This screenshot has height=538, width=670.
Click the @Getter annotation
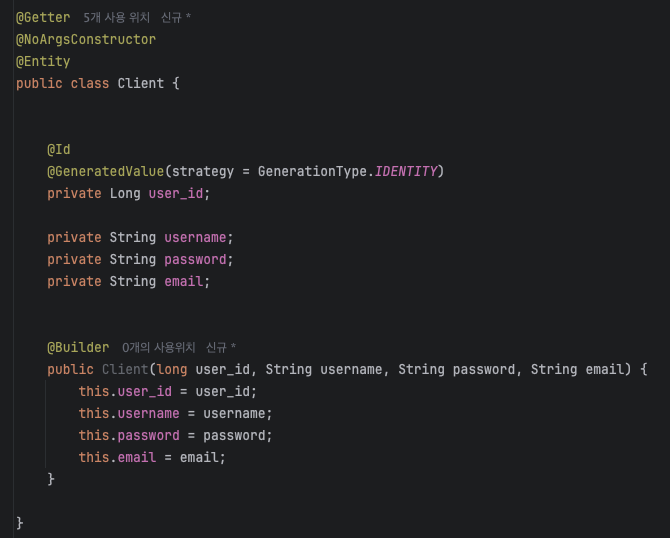(x=43, y=18)
